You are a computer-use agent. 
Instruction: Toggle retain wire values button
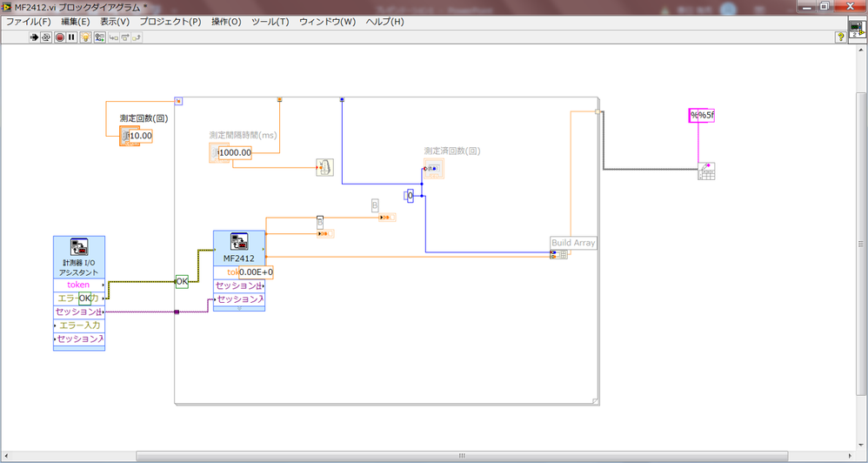coord(99,37)
